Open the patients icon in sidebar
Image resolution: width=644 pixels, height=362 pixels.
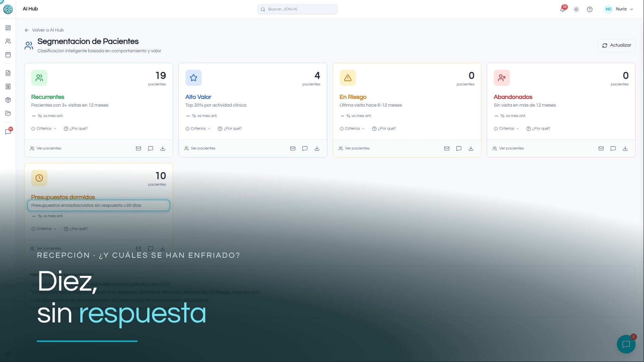point(8,41)
